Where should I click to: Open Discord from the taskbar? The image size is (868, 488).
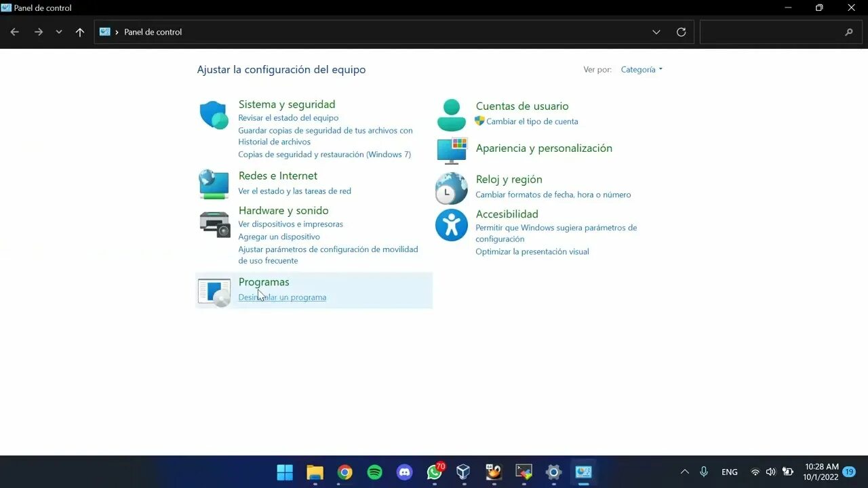[x=405, y=472]
